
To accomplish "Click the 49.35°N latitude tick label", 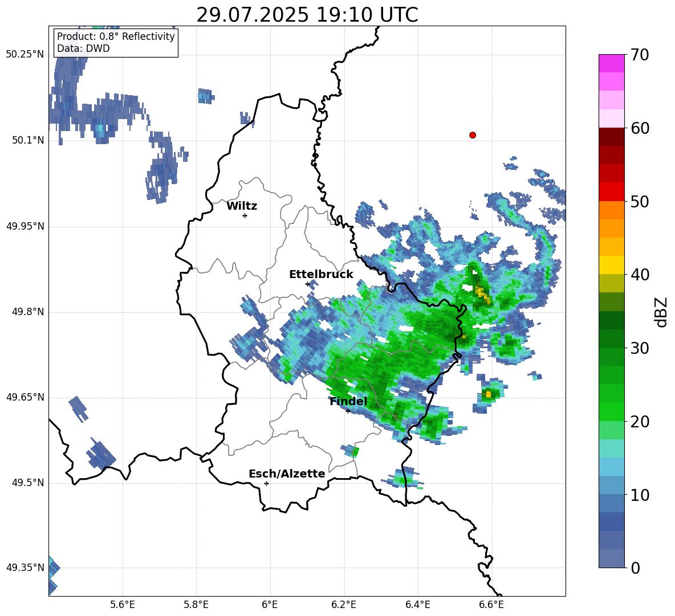I will point(25,568).
